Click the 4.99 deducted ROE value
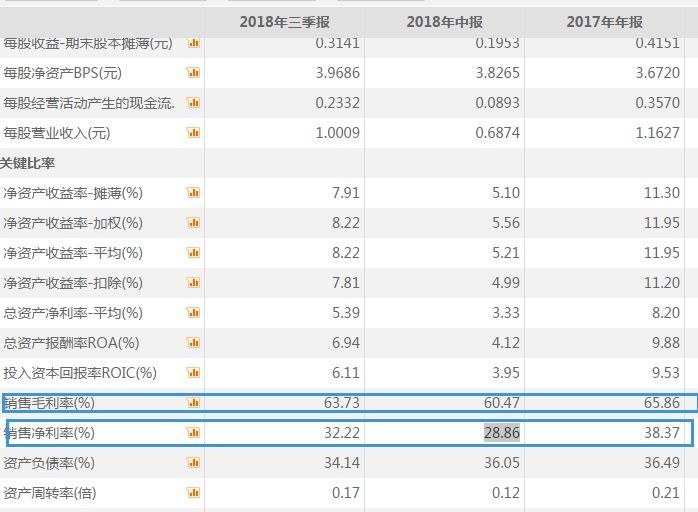Image resolution: width=698 pixels, height=512 pixels. (x=506, y=283)
